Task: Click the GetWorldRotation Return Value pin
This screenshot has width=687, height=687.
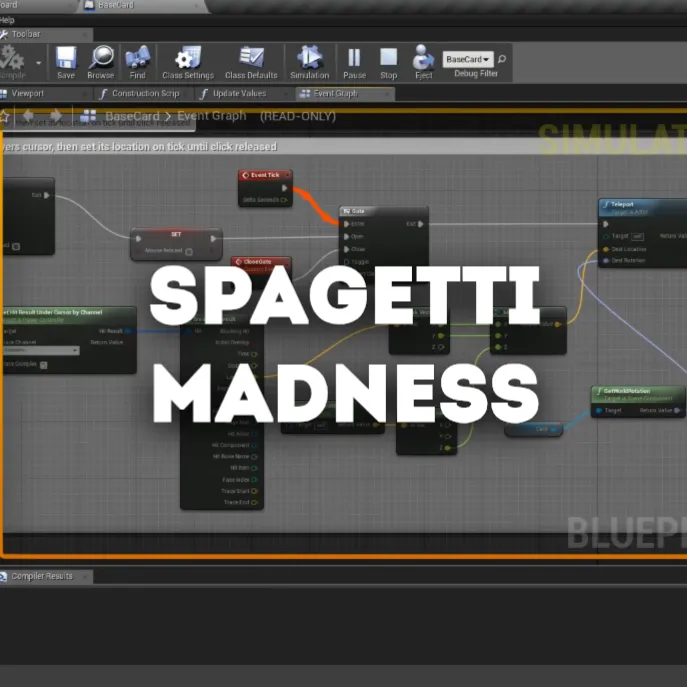Action: click(x=677, y=411)
